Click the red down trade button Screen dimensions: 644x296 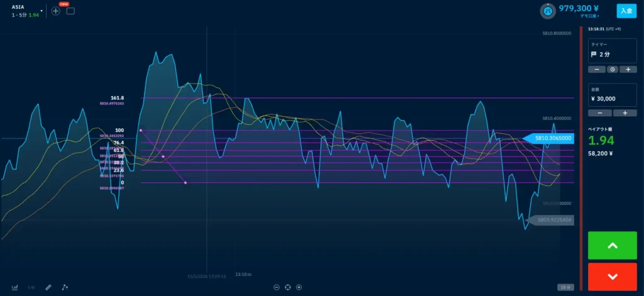point(613,277)
